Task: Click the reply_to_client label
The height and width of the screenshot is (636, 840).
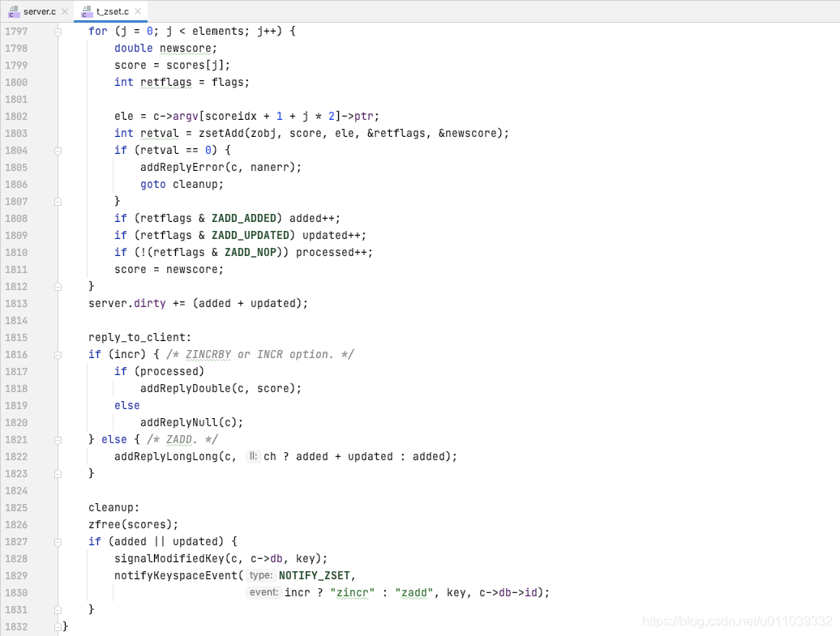Action: coord(139,338)
